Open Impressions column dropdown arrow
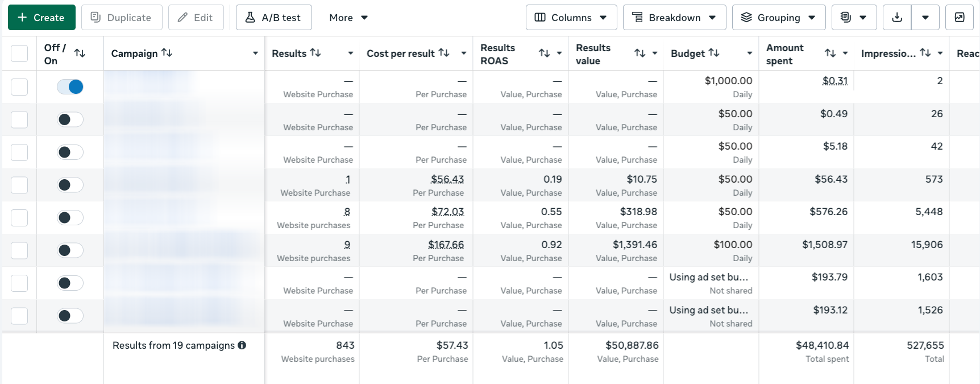 click(x=940, y=53)
